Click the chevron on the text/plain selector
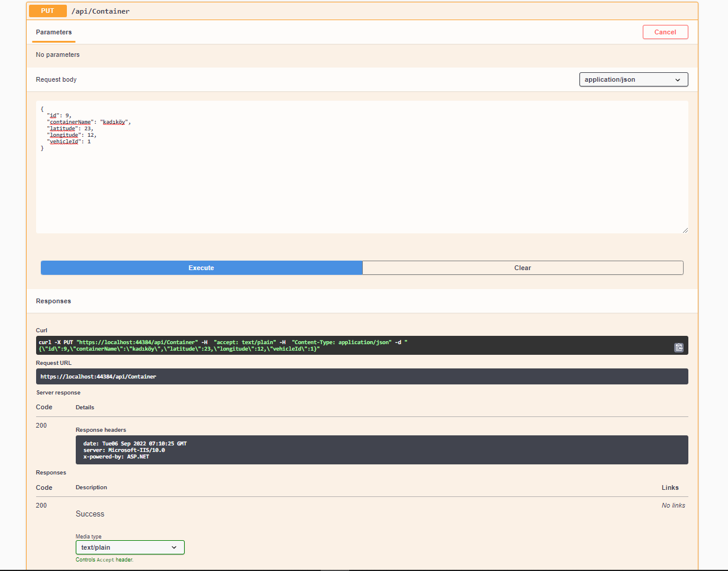The width and height of the screenshot is (728, 571). (x=175, y=547)
